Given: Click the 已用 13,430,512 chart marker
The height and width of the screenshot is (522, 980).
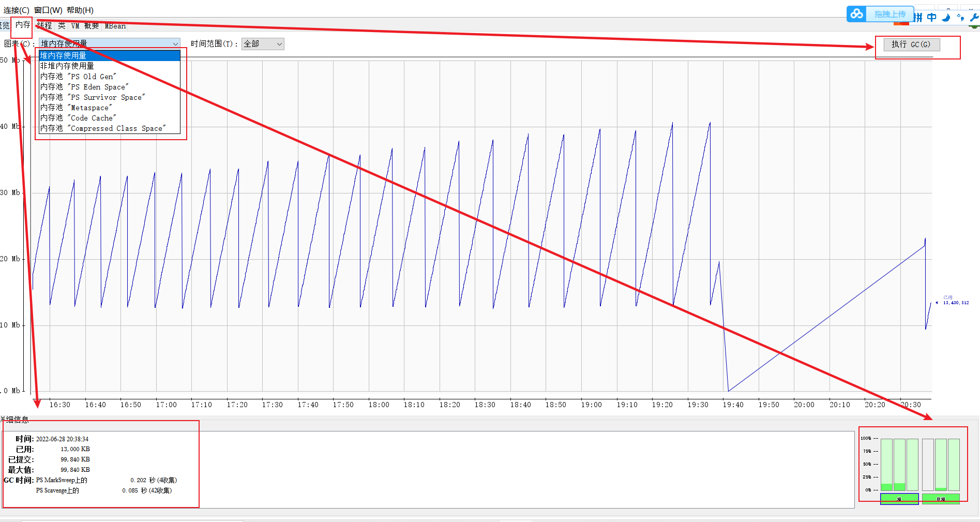Looking at the screenshot, I should (953, 301).
